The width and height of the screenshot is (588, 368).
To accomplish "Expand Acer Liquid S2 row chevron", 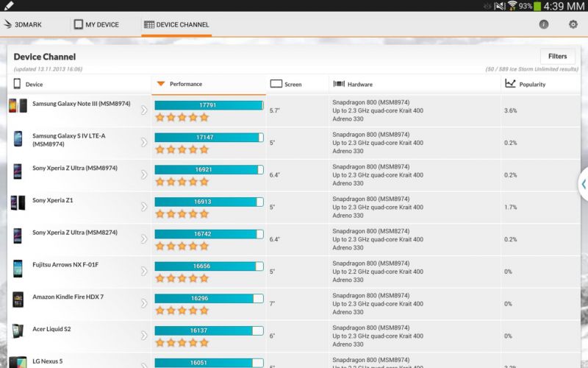I will (x=144, y=336).
